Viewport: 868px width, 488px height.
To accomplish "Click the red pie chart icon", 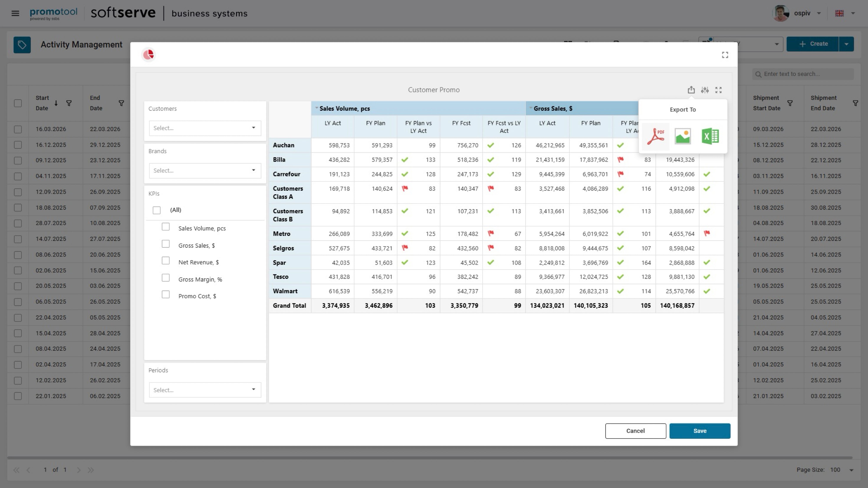I will coord(148,55).
